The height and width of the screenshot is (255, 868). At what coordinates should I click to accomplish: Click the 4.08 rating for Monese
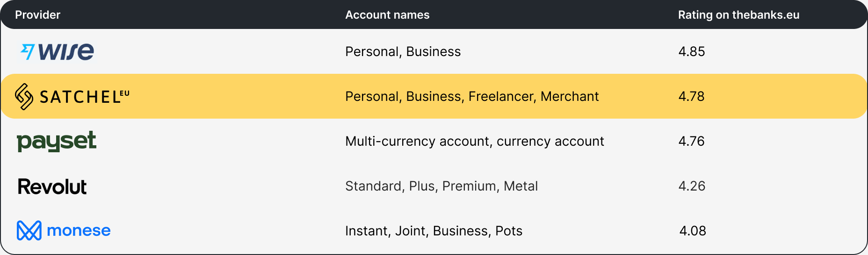coord(693,231)
